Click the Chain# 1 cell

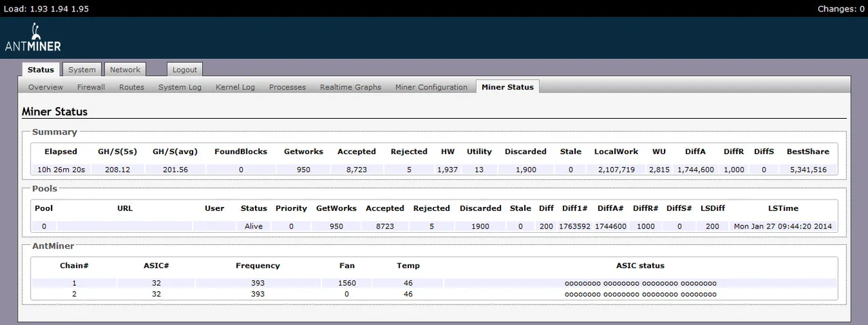74,283
